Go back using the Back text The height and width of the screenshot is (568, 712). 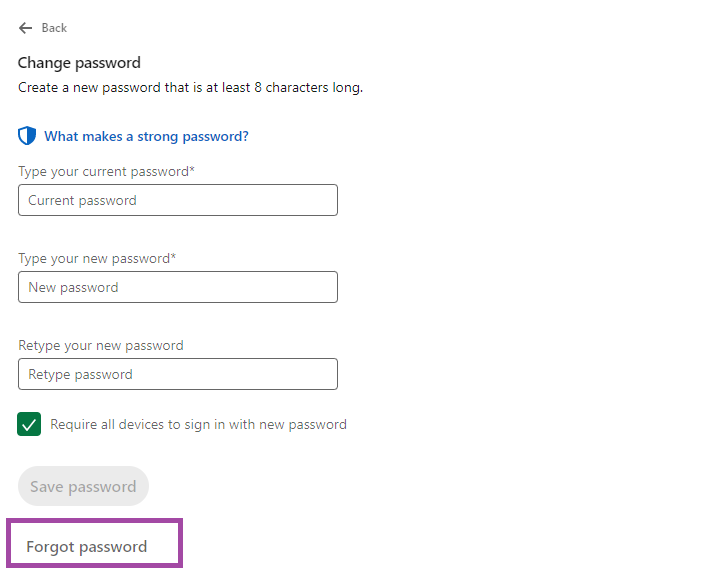(54, 28)
